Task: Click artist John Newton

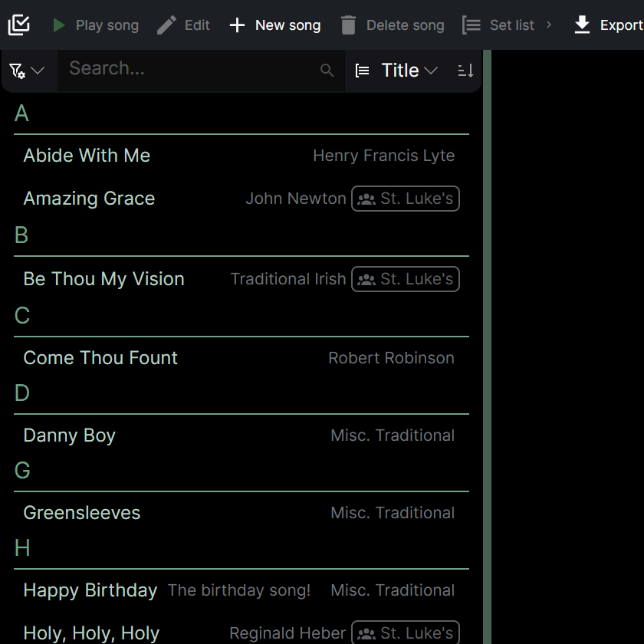Action: pyautogui.click(x=296, y=199)
